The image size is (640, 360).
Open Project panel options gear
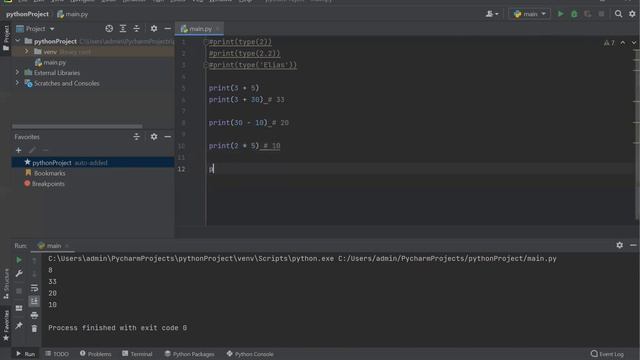point(153,29)
